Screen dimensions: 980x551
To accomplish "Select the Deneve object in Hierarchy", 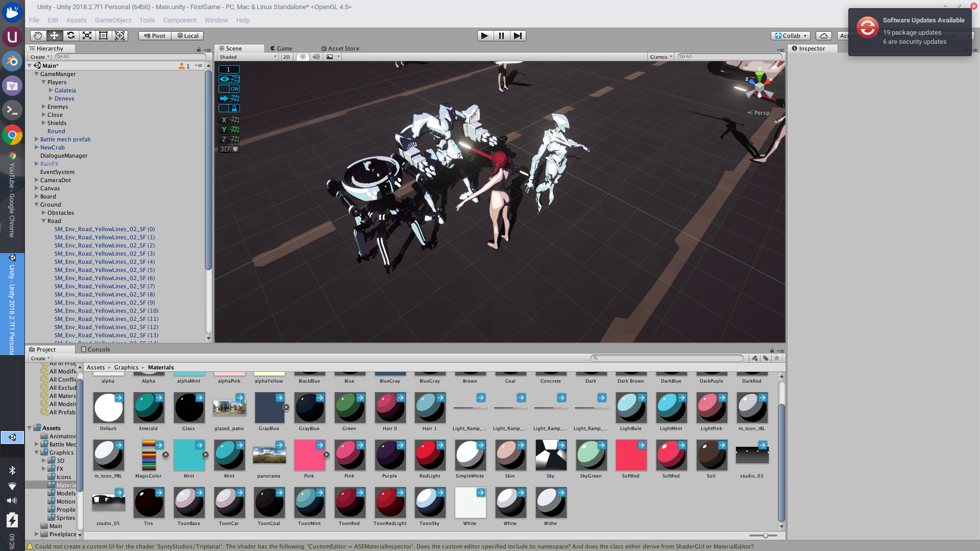I will click(64, 98).
